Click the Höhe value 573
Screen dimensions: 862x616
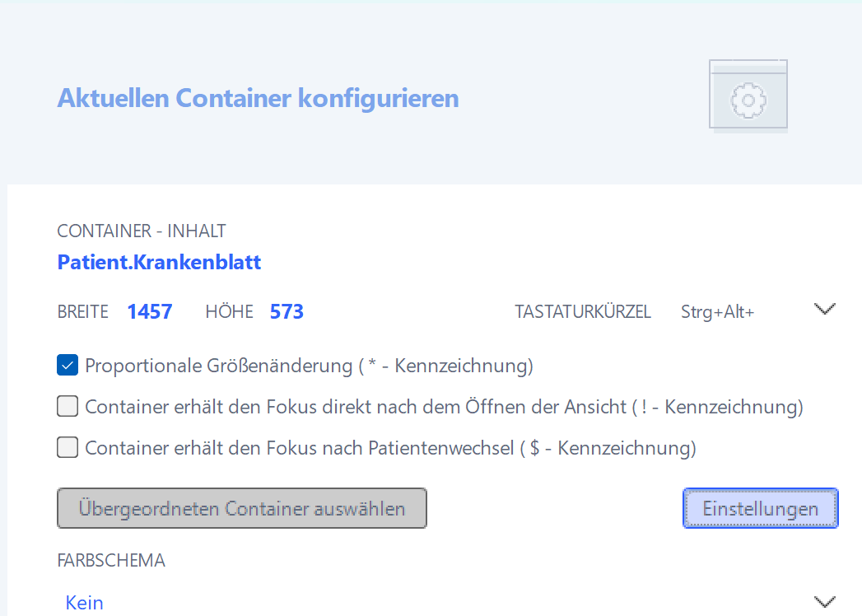pos(287,311)
